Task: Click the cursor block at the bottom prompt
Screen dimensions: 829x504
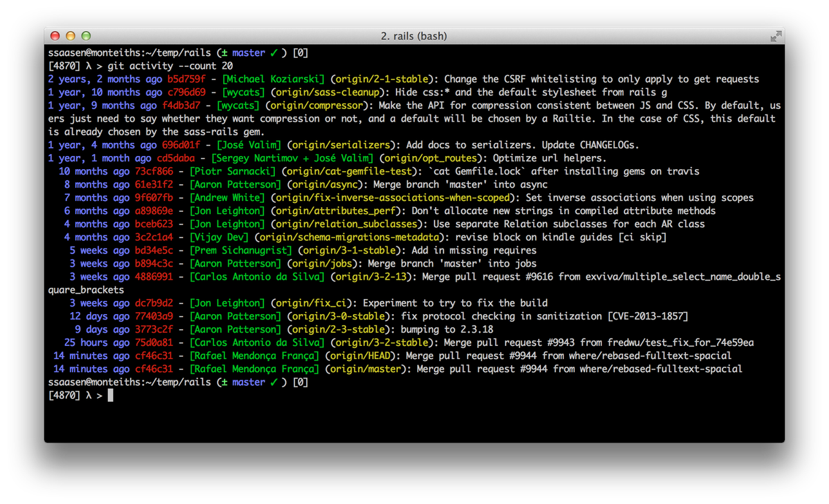Action: (x=111, y=395)
